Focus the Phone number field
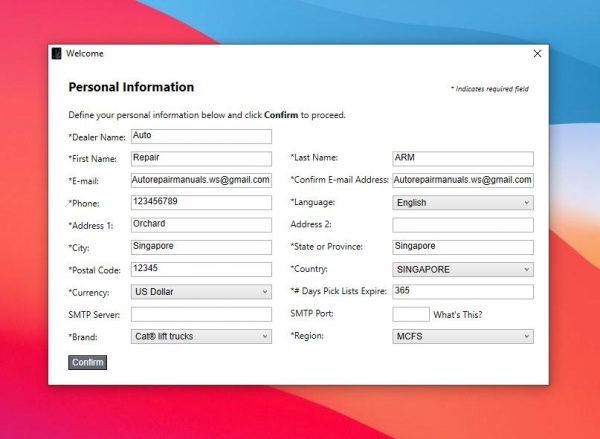The image size is (600, 439). click(x=201, y=202)
